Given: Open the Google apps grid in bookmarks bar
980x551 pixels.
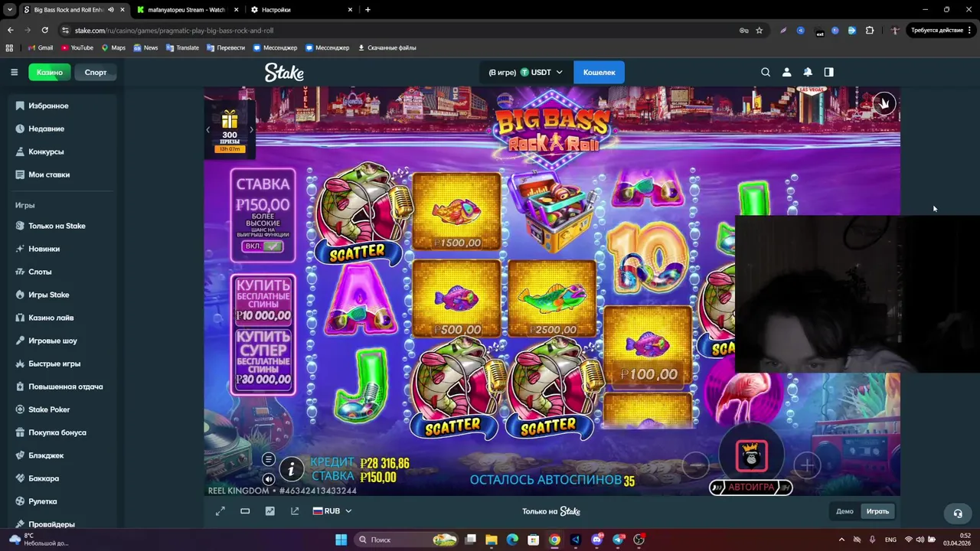Looking at the screenshot, I should pyautogui.click(x=9, y=47).
